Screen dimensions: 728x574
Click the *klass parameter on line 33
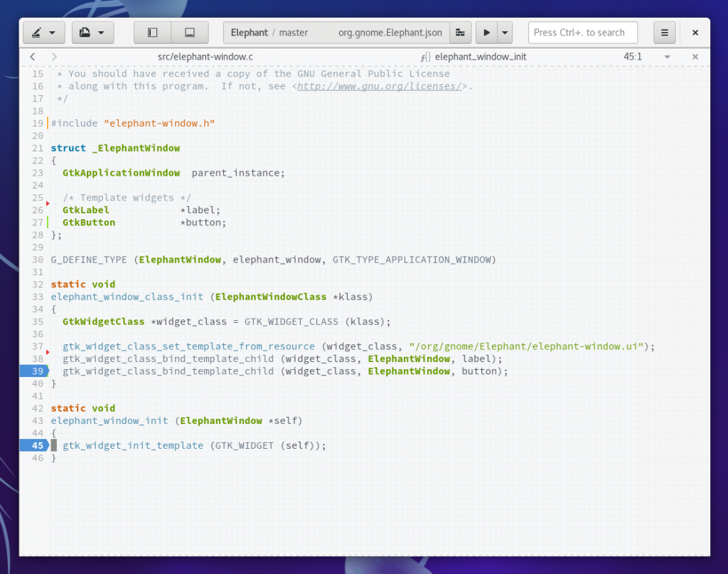pyautogui.click(x=350, y=297)
